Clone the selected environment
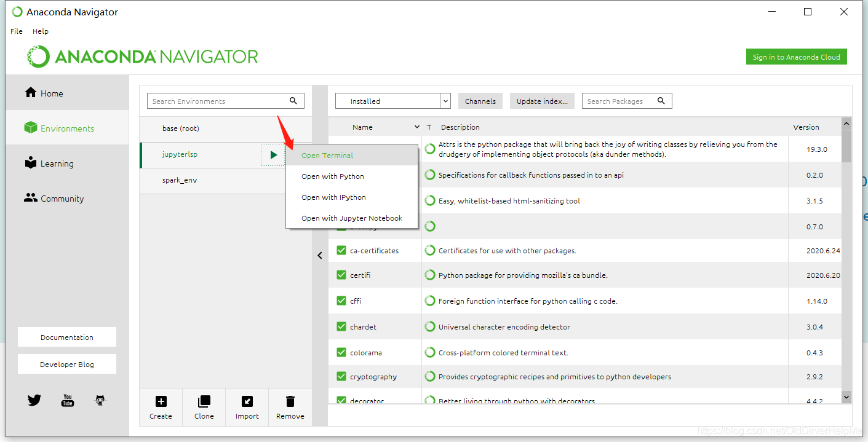The image size is (868, 442). click(204, 408)
